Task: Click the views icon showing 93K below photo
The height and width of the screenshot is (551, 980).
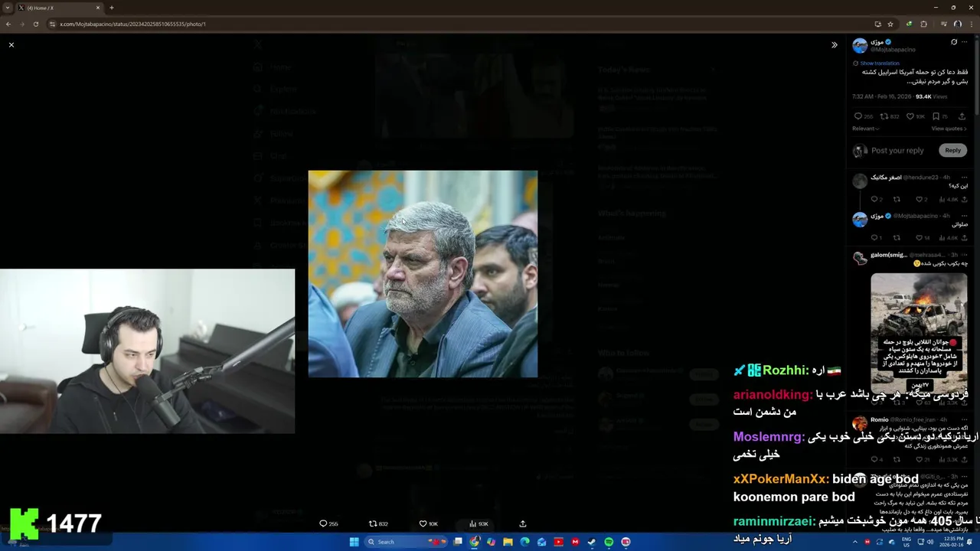Action: (472, 523)
